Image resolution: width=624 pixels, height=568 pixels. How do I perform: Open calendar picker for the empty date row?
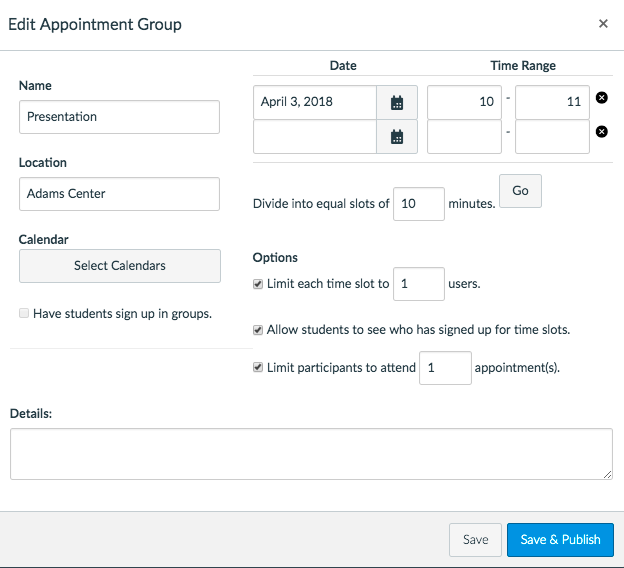coord(397,137)
